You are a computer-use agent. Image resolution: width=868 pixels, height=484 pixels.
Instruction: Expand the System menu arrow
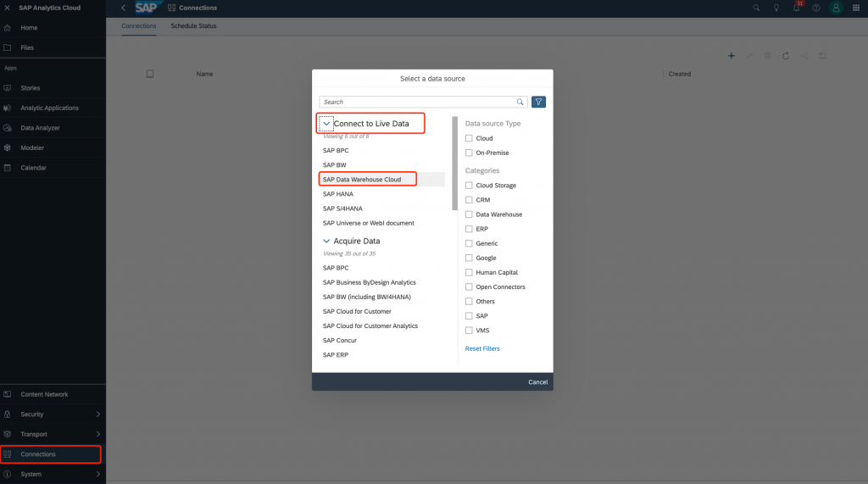[98, 474]
